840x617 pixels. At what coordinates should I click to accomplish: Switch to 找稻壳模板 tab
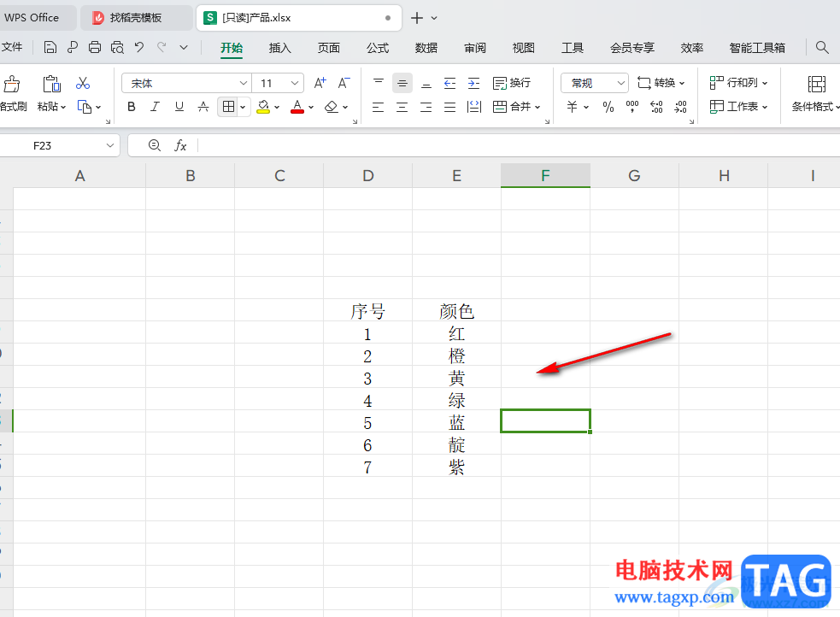tap(136, 18)
